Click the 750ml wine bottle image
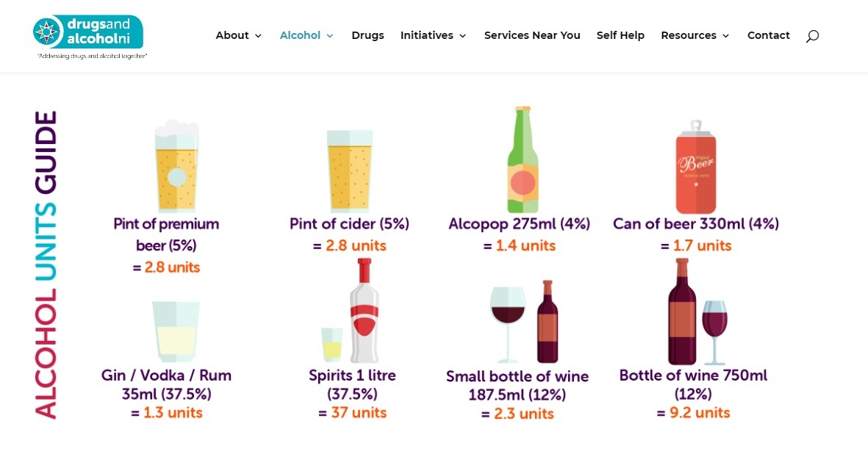The height and width of the screenshot is (468, 868). tap(682, 312)
